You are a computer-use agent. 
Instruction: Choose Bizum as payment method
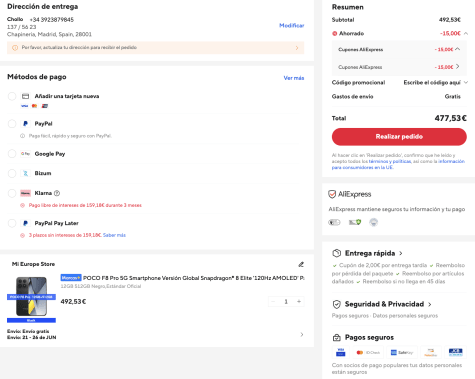point(12,173)
